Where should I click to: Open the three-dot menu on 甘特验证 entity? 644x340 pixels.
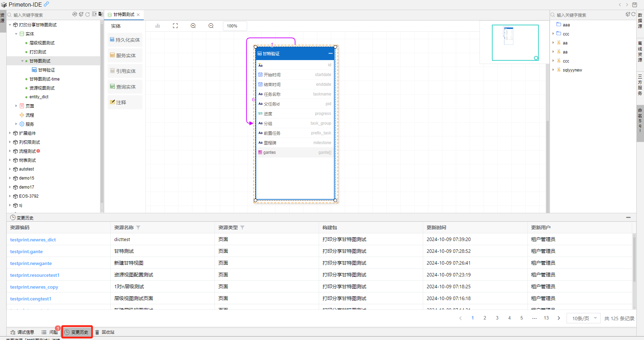coord(330,53)
